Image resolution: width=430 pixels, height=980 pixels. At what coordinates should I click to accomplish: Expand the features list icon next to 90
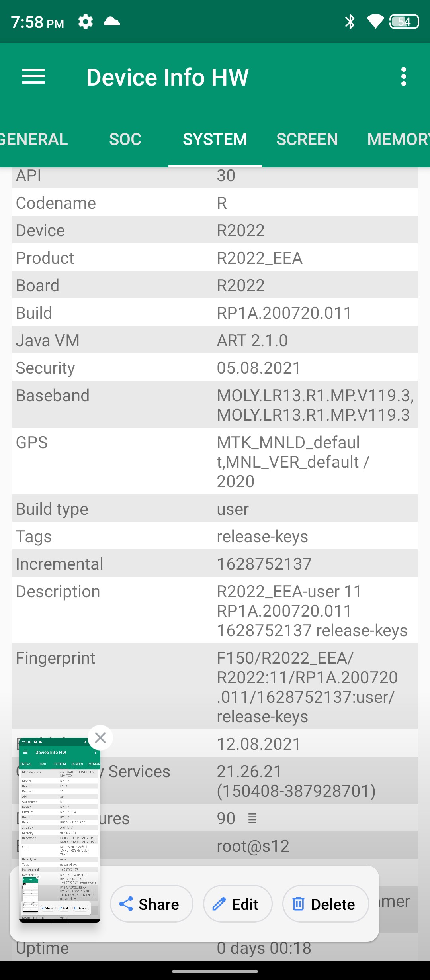coord(252,819)
